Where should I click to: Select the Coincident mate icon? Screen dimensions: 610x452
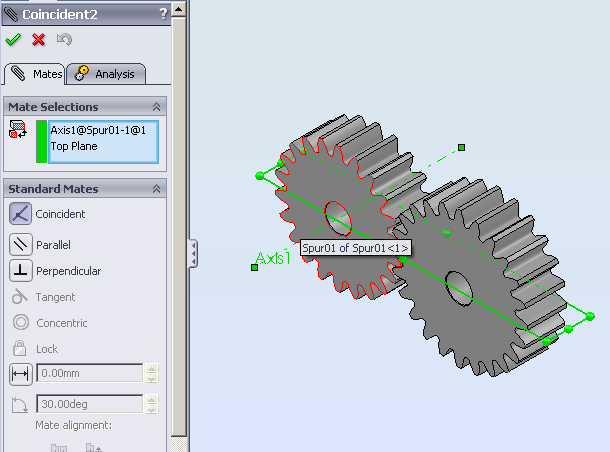point(20,213)
